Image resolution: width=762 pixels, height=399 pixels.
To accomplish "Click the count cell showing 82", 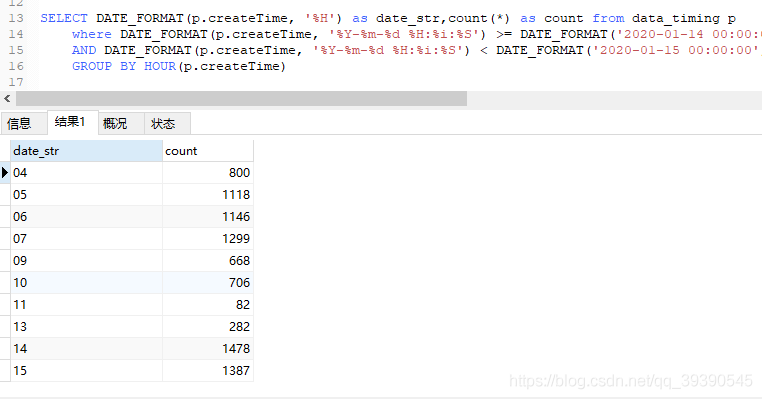I will click(208, 305).
